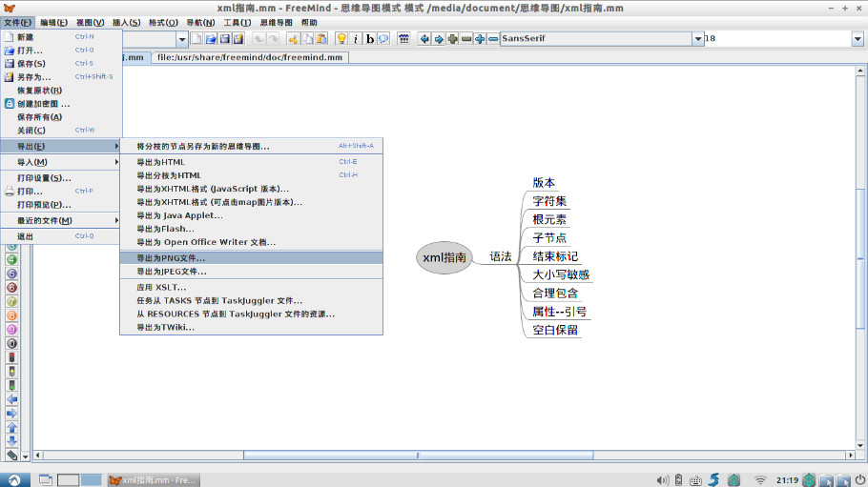Add the blue back arrow node icon
This screenshot has height=487, width=868.
11,399
